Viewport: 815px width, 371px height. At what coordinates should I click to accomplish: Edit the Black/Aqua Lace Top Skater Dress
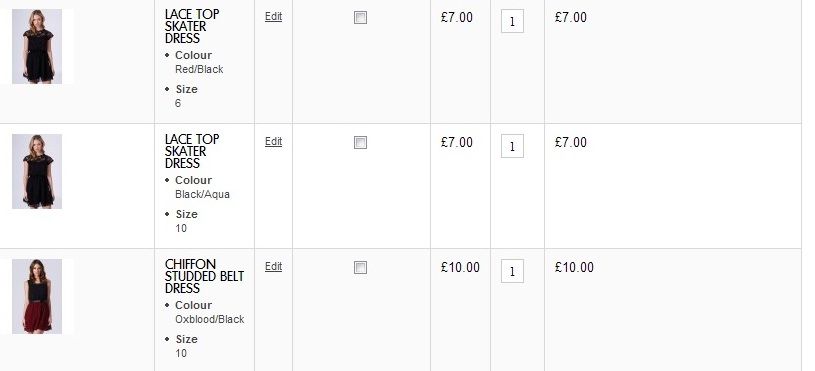273,141
